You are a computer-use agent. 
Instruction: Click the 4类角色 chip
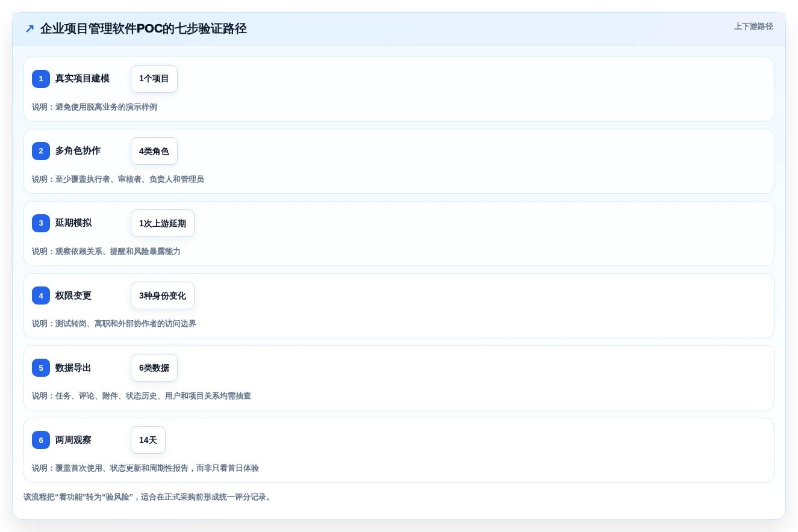154,151
